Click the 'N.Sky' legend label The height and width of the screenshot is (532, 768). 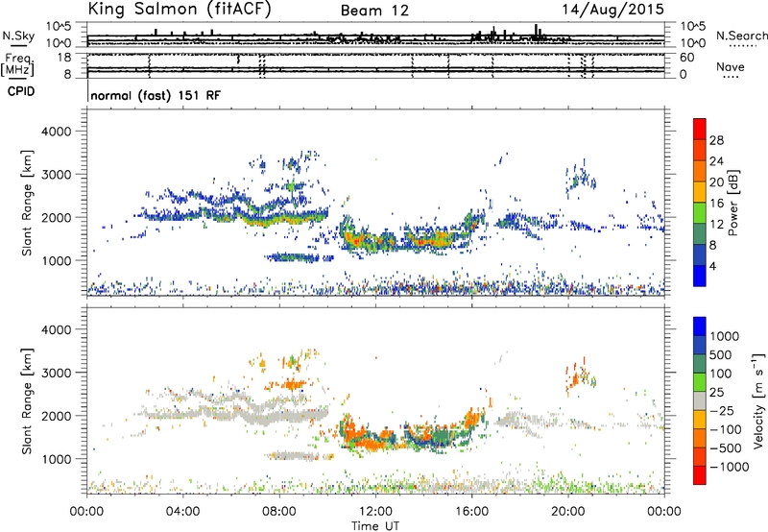pyautogui.click(x=18, y=36)
